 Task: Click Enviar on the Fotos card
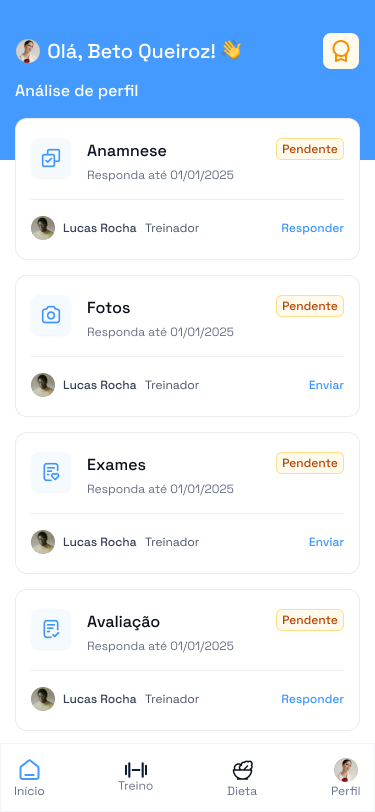[326, 385]
